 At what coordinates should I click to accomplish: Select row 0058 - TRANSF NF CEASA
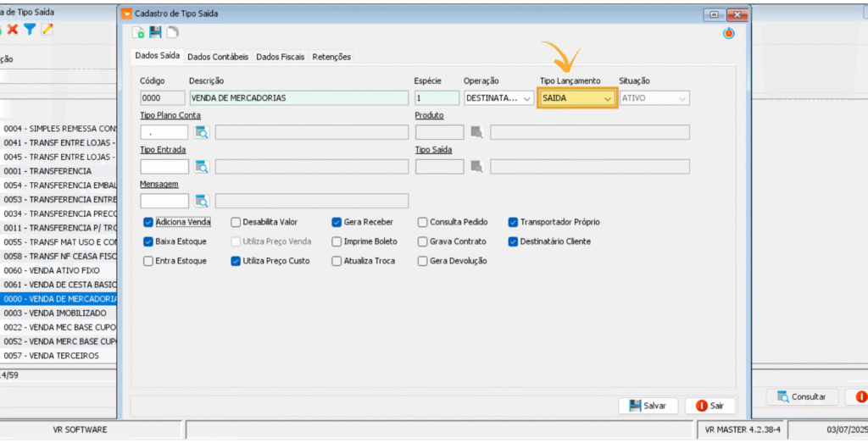pyautogui.click(x=58, y=257)
